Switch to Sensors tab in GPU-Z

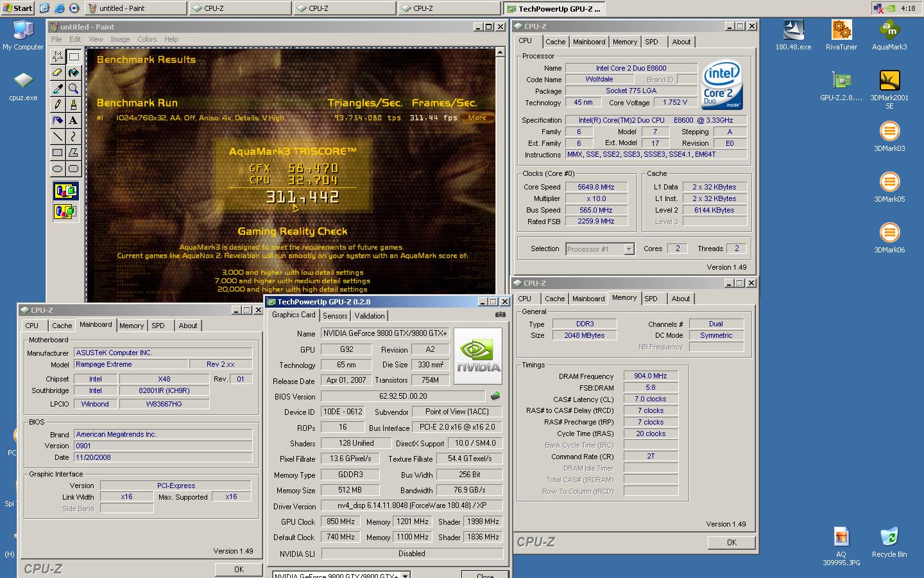pyautogui.click(x=335, y=315)
